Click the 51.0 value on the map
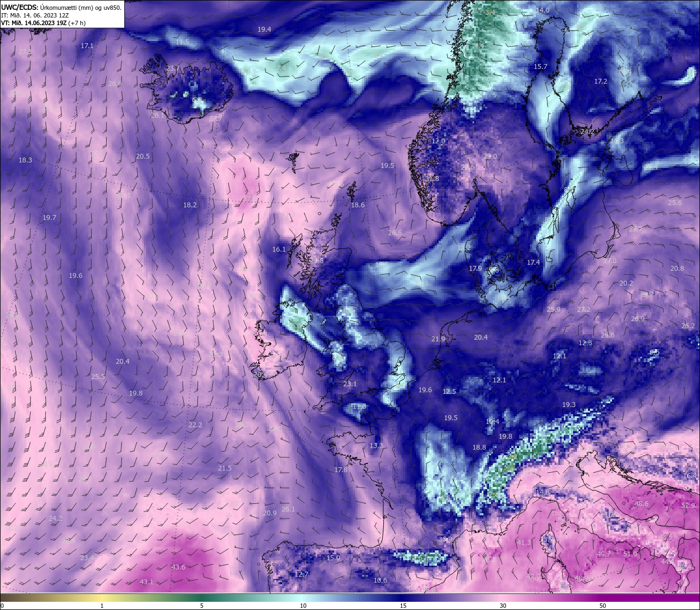Viewport: 700px width, 610px height. click(630, 554)
